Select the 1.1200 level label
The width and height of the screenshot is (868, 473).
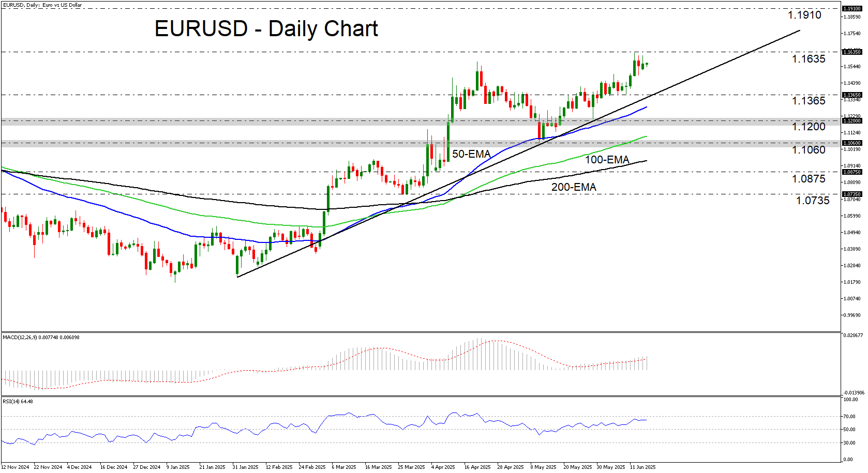click(809, 127)
